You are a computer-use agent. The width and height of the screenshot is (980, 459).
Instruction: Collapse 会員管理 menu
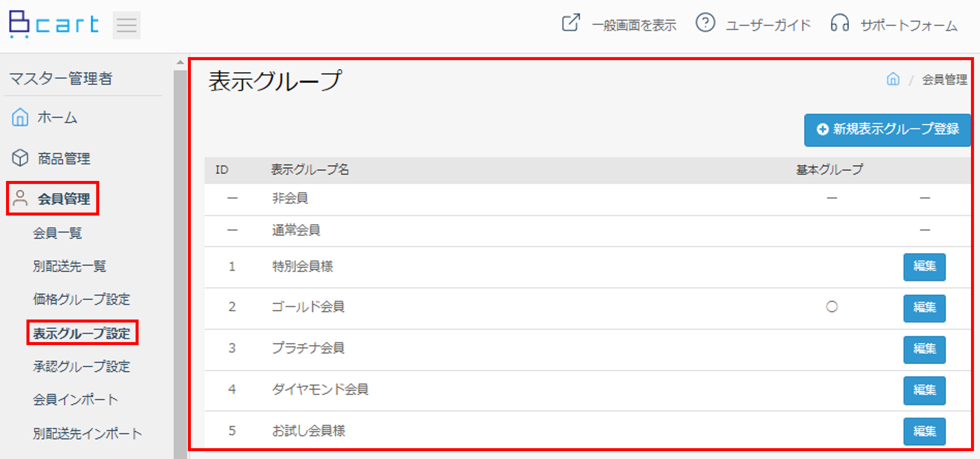(x=64, y=198)
